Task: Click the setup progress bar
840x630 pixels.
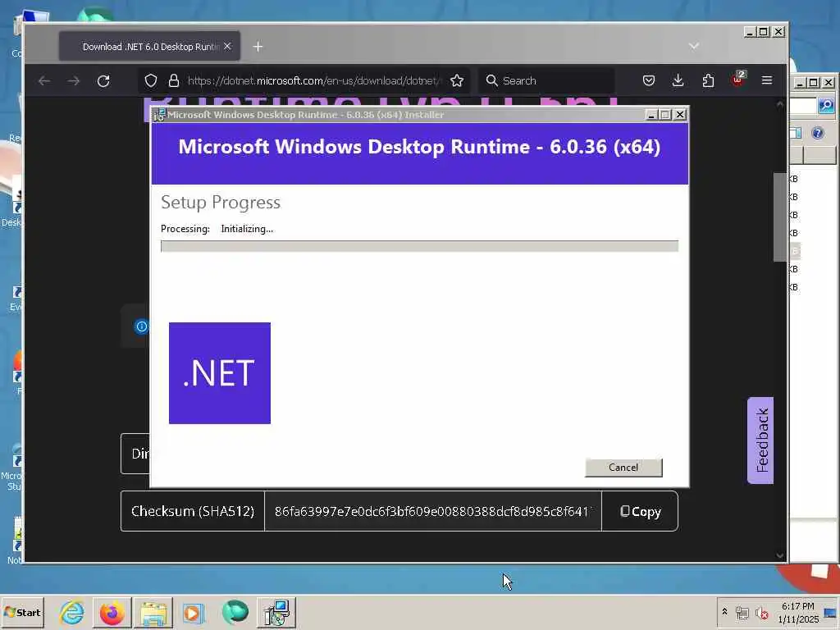Action: point(419,246)
